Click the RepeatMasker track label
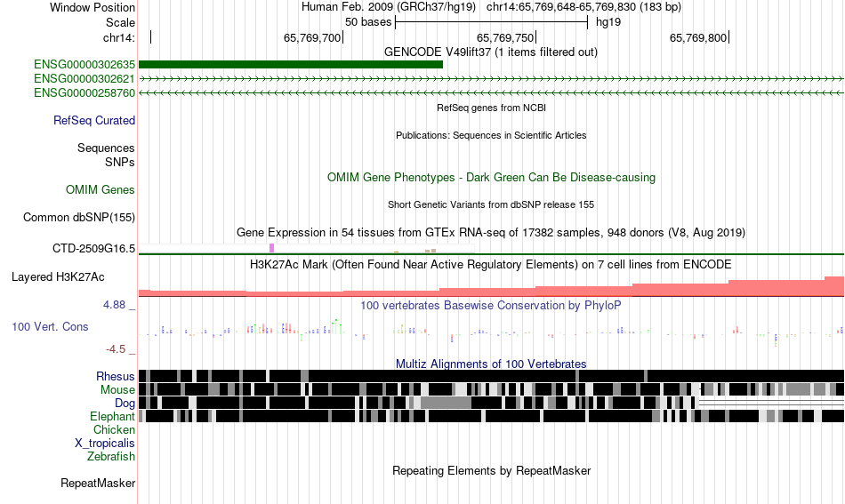This screenshot has height=504, width=845. [98, 484]
